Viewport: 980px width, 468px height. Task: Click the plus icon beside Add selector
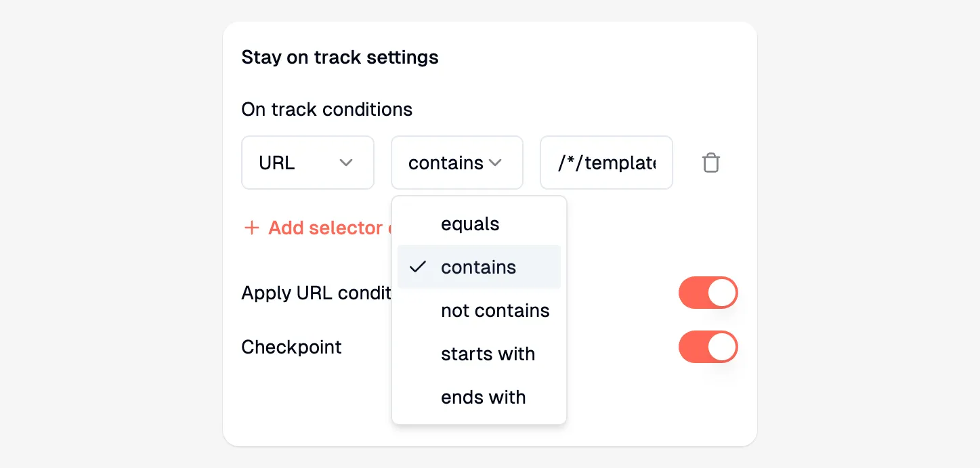click(251, 228)
